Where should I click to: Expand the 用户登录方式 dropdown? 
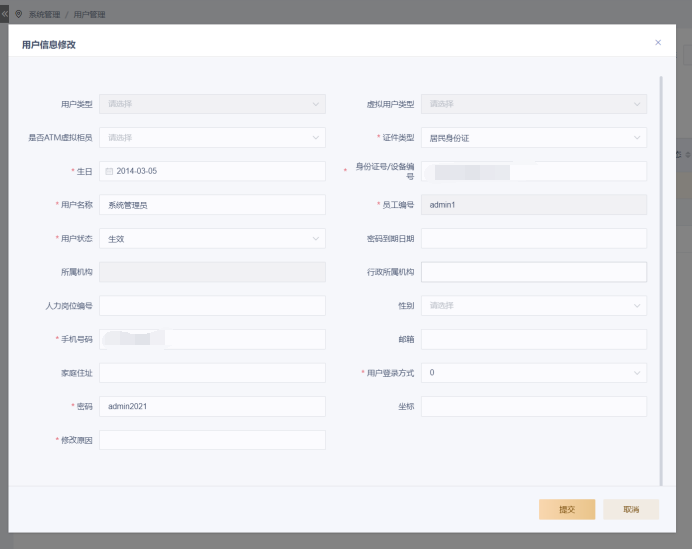[x=533, y=373]
